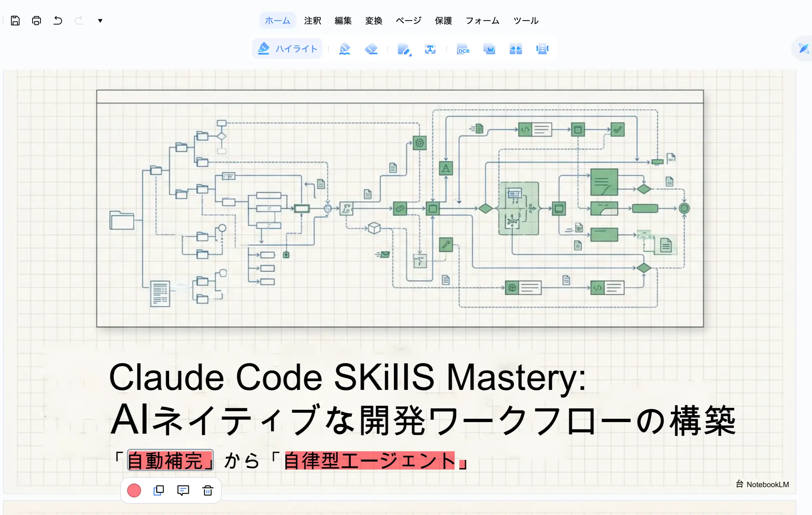Convert the PDF to Word
The height and width of the screenshot is (515, 812).
tap(489, 49)
